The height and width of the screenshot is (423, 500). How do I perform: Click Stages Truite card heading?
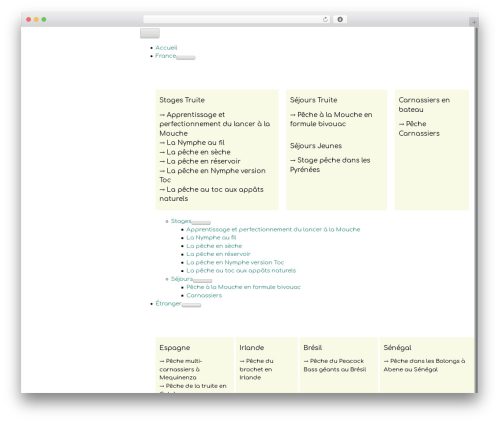click(182, 100)
